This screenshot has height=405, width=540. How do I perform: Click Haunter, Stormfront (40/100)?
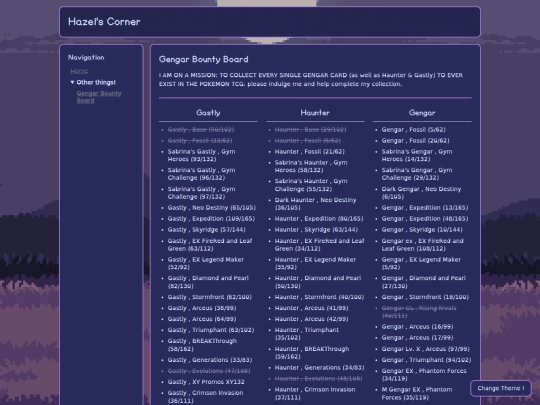point(319,297)
